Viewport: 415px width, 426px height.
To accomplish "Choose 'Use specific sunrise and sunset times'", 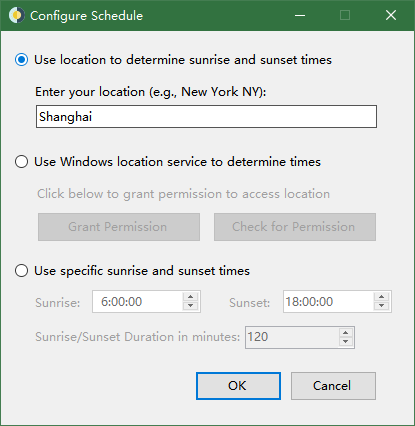I will pos(132,271).
